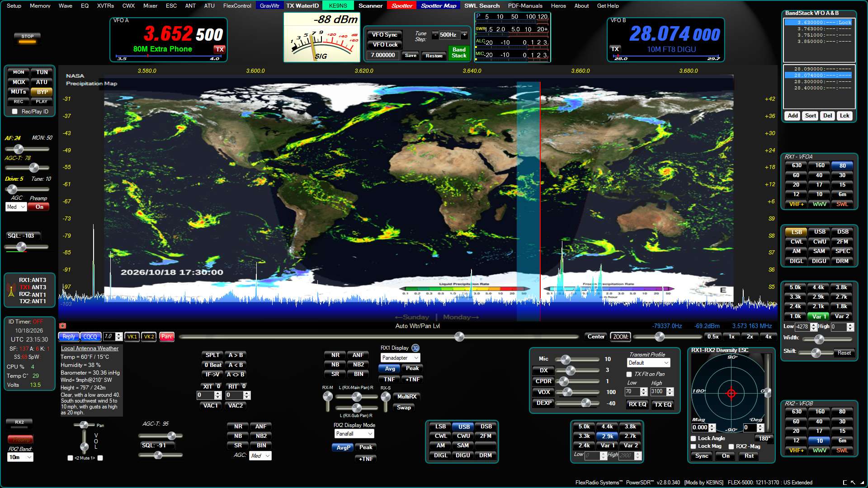This screenshot has height=488, width=868.
Task: Click the blue CQCQ button
Action: click(90, 337)
